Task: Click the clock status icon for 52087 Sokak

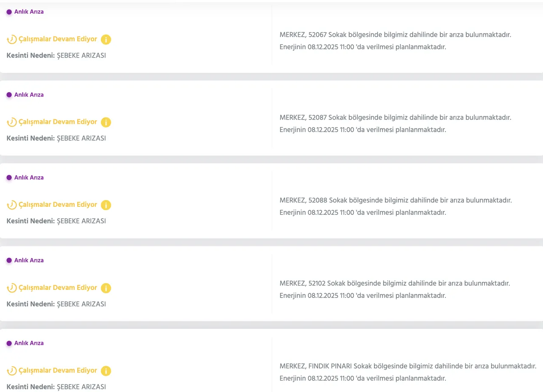Action: (x=12, y=122)
